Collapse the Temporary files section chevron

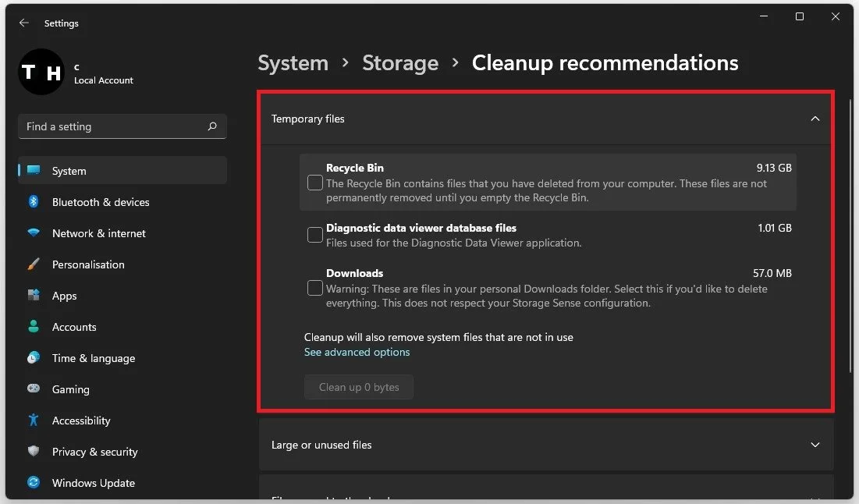click(815, 119)
